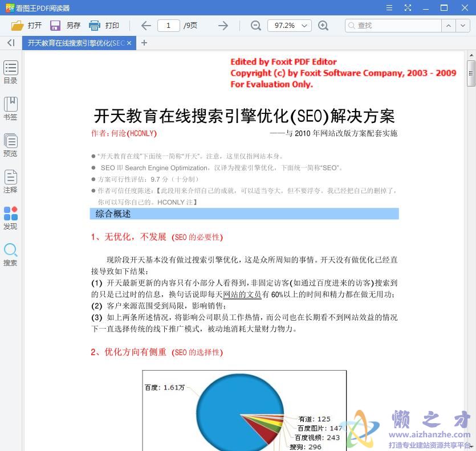The height and width of the screenshot is (451, 476).
Task: Toggle fullscreen mode from the title bar
Action: [408, 8]
